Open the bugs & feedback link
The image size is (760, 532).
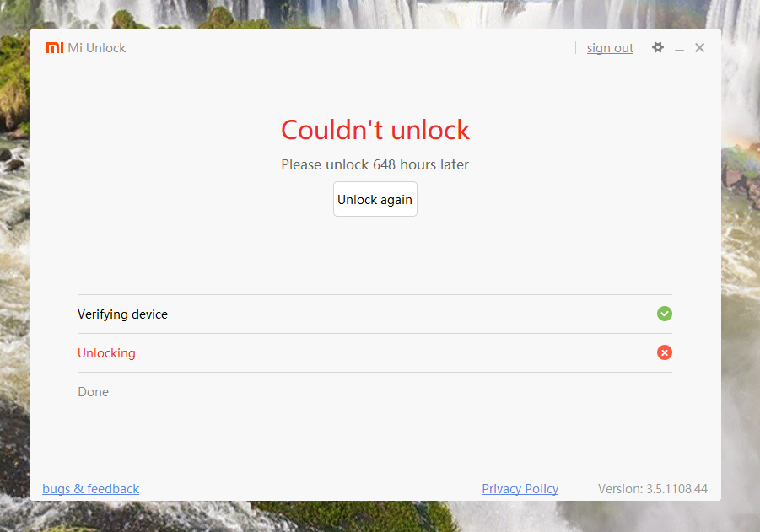click(x=90, y=489)
